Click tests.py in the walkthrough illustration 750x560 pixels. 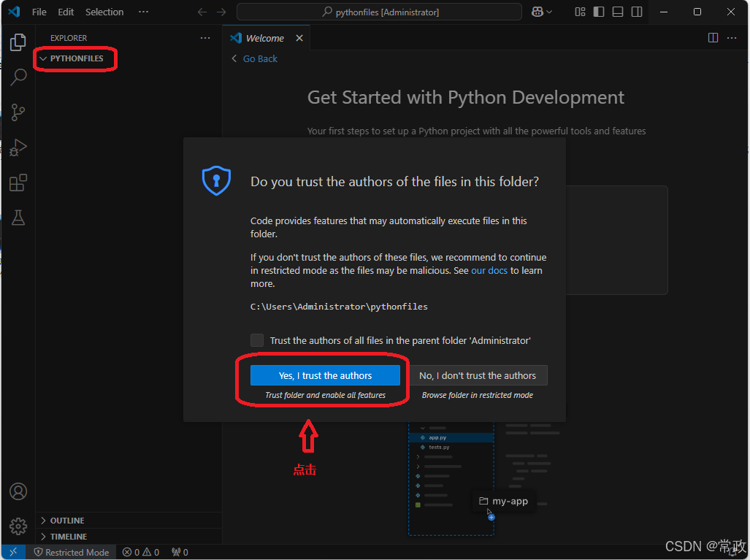click(x=439, y=447)
